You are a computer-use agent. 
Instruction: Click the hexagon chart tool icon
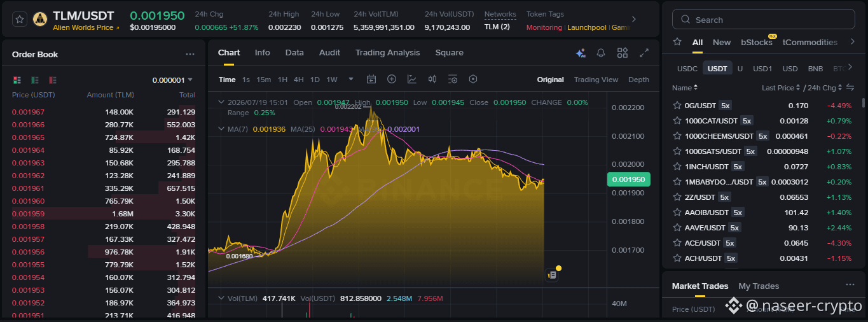473,80
